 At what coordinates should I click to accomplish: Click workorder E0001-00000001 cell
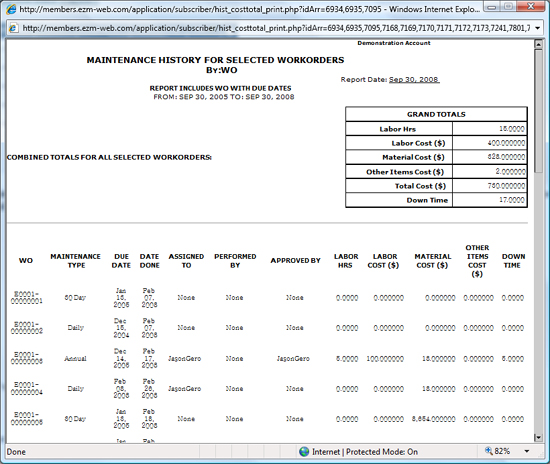27,297
